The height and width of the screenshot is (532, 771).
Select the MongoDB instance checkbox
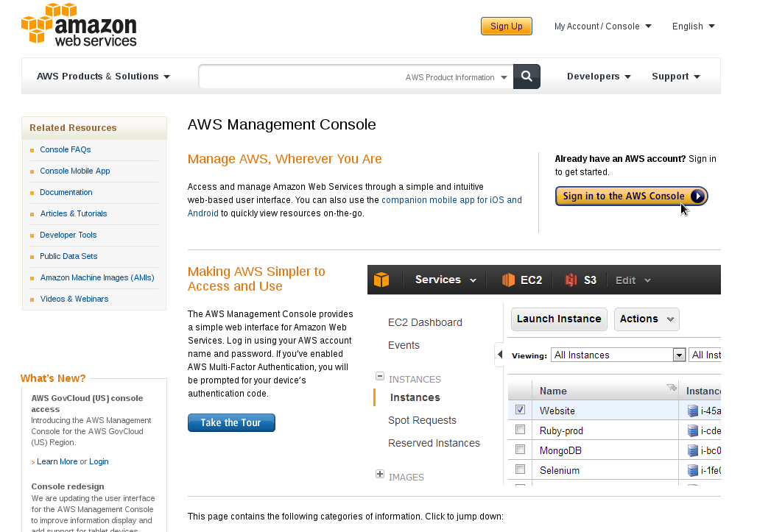pyautogui.click(x=520, y=450)
